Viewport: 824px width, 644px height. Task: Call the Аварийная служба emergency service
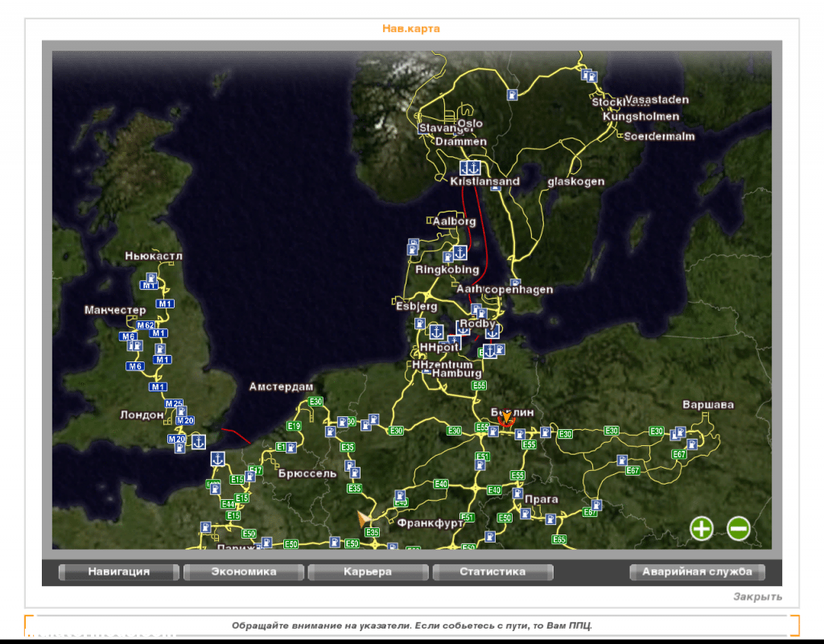pyautogui.click(x=697, y=572)
